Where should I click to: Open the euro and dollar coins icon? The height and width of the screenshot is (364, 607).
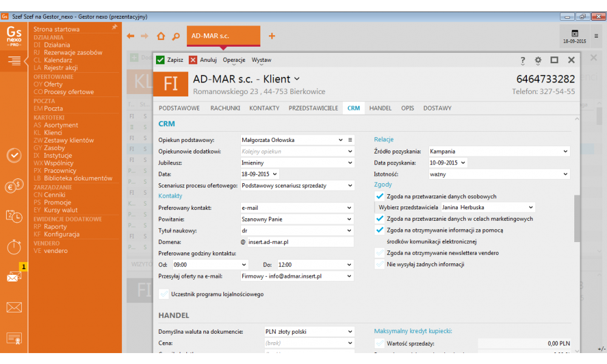pos(14,186)
